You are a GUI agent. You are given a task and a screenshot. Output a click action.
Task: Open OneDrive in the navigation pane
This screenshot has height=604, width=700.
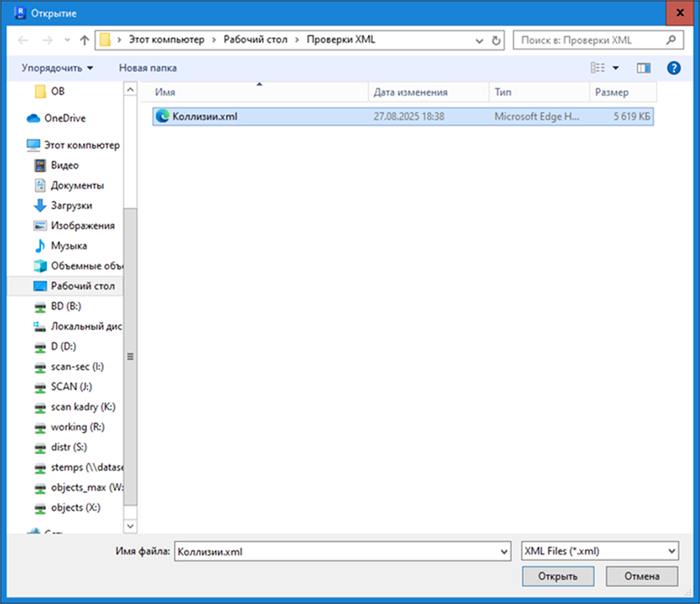pos(64,118)
